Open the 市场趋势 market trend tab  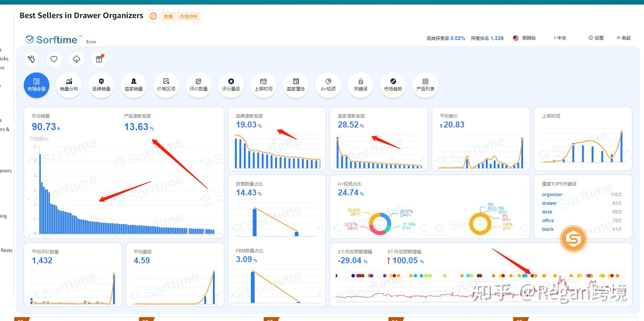(393, 85)
